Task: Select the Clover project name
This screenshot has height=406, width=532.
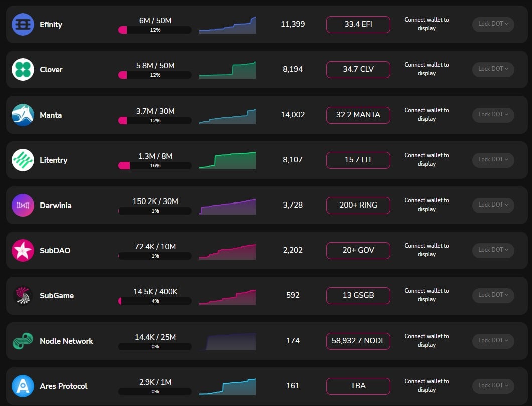Action: point(51,70)
